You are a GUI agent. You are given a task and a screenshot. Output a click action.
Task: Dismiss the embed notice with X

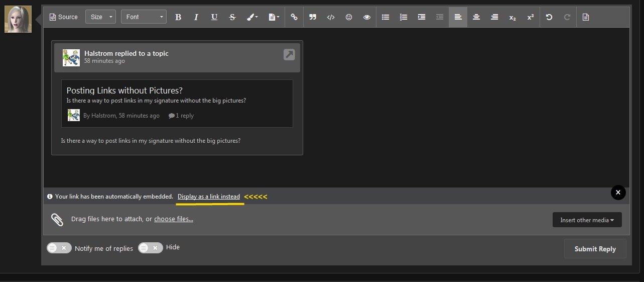[x=618, y=193]
